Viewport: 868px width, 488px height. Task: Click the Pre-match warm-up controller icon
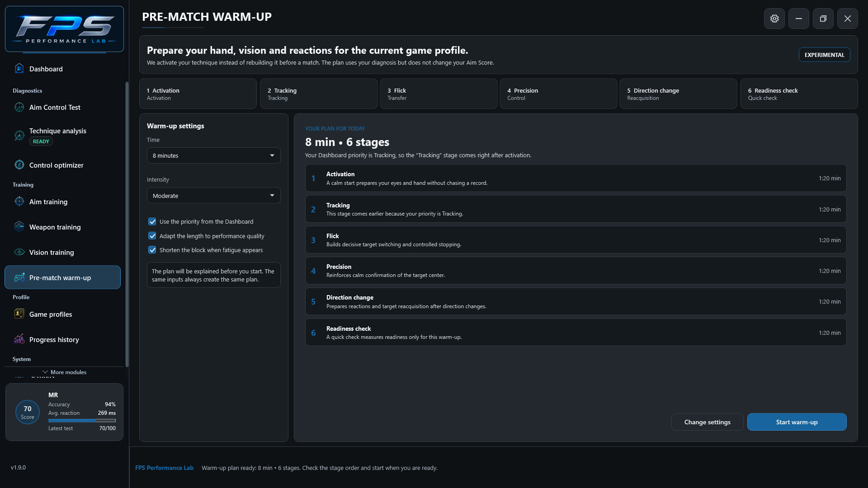coord(19,277)
